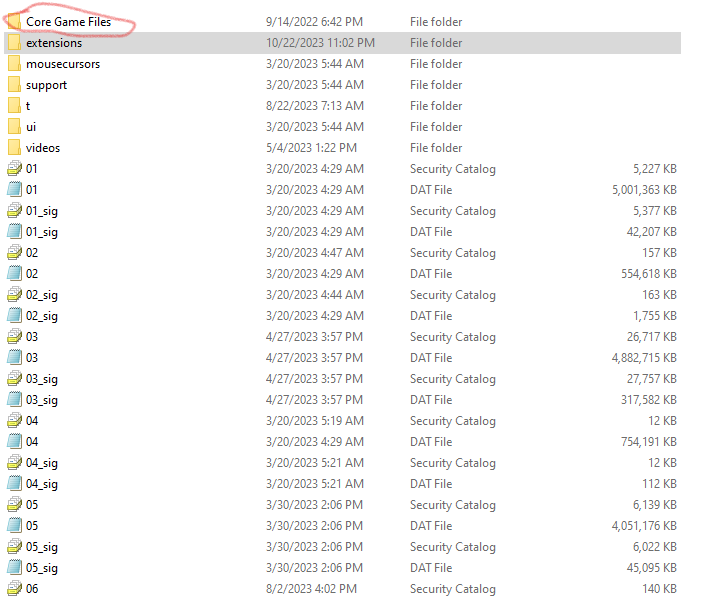
Task: Click the extensions folder icon
Action: pyautogui.click(x=14, y=42)
